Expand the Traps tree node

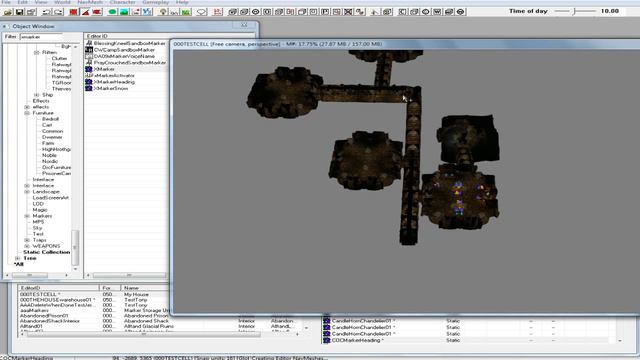click(27, 240)
